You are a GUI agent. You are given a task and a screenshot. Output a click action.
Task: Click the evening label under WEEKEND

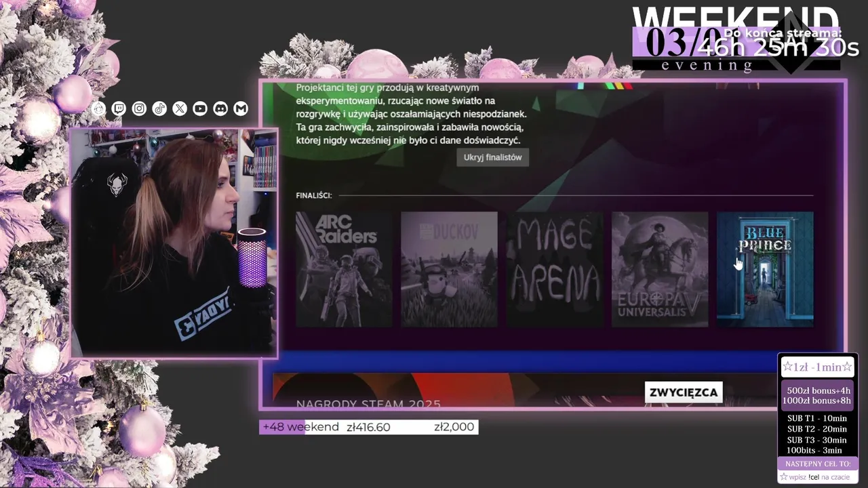click(x=707, y=66)
